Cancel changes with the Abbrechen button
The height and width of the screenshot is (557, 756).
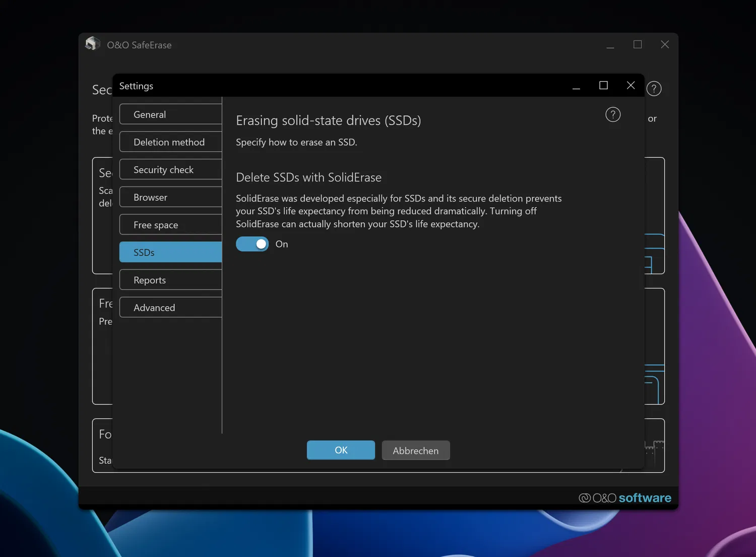pyautogui.click(x=415, y=451)
